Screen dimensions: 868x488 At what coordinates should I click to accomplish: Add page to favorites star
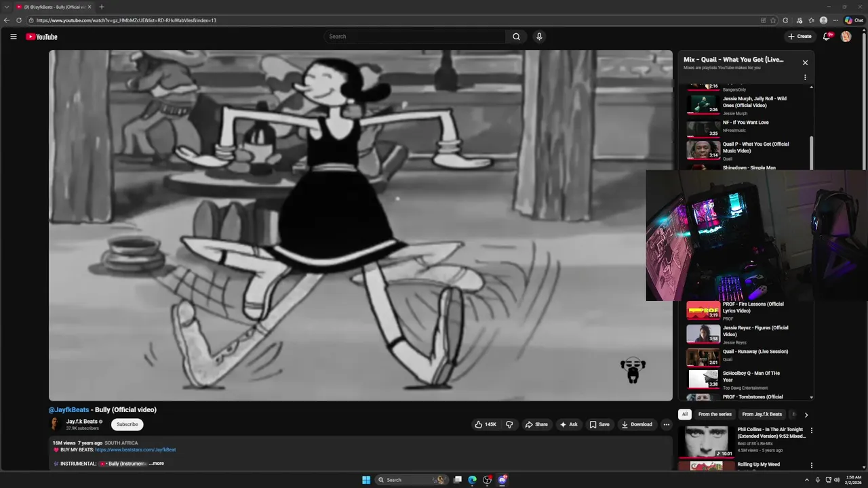[x=773, y=20]
